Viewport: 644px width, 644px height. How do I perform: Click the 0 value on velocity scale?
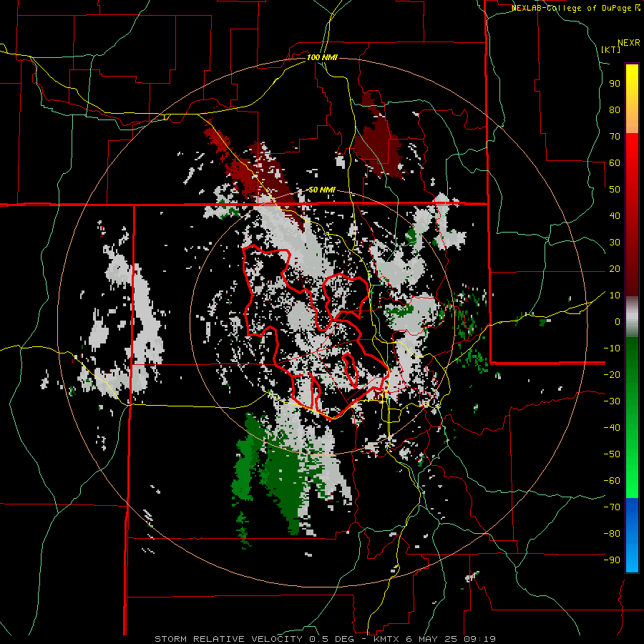pyautogui.click(x=618, y=322)
